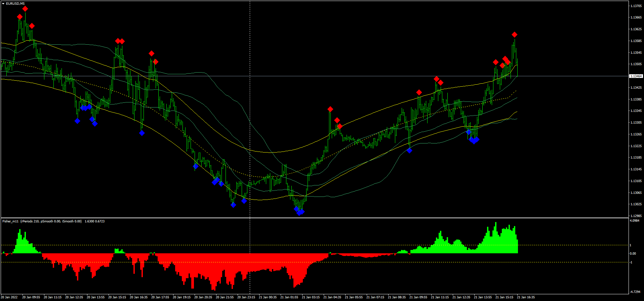Click the 20 Jan 2022 date label

point(10,297)
